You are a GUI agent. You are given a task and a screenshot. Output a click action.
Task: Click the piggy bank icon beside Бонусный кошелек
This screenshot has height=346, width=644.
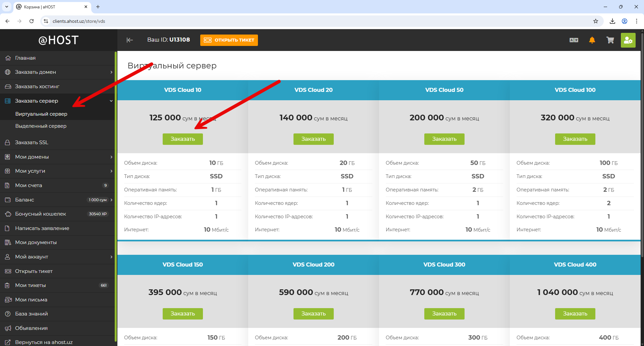[8, 214]
